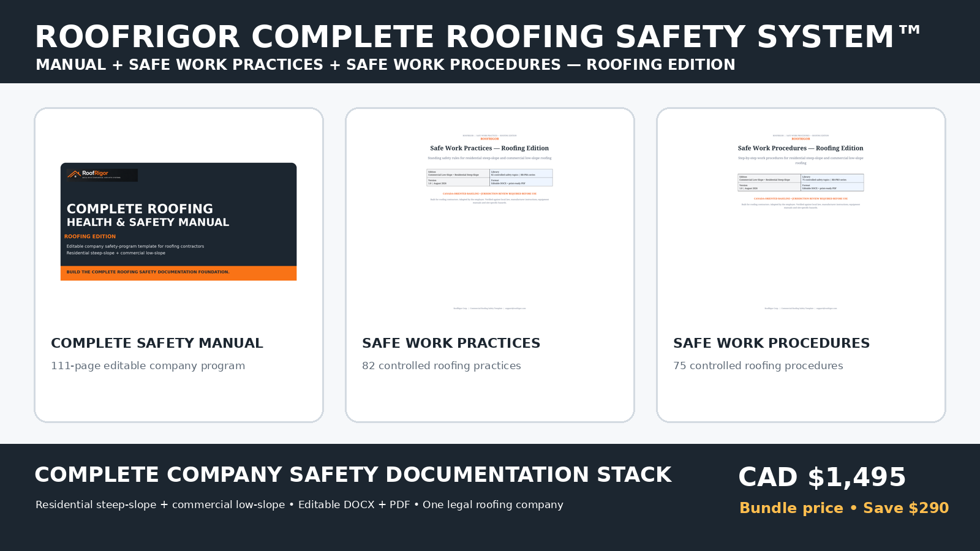
Task: Select the 'COMPLETE SAFETY MANUAL' heading
Action: click(x=157, y=343)
